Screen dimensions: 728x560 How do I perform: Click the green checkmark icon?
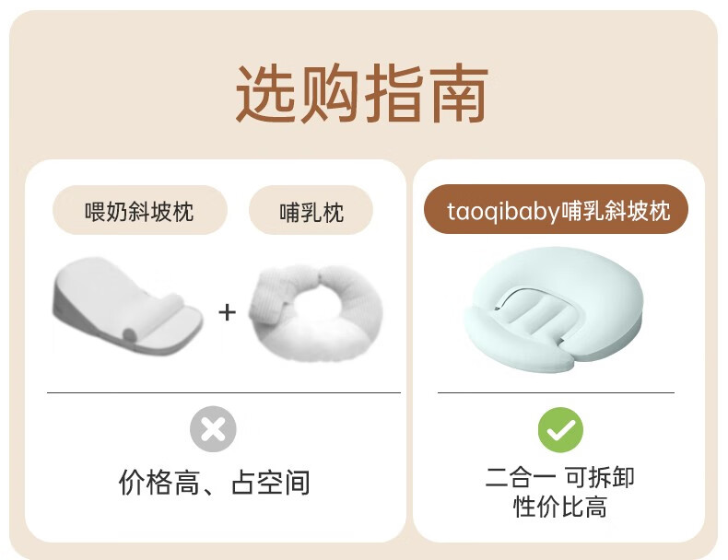pyautogui.click(x=560, y=430)
